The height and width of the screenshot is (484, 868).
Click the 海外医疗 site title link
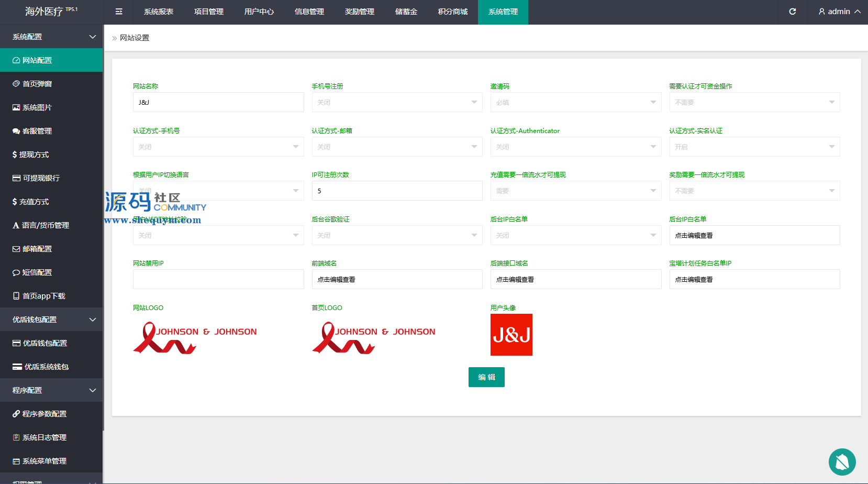click(51, 12)
